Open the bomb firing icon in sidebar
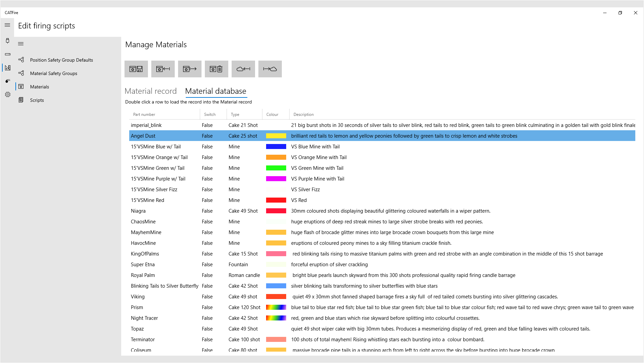Image resolution: width=644 pixels, height=363 pixels. pos(7,81)
